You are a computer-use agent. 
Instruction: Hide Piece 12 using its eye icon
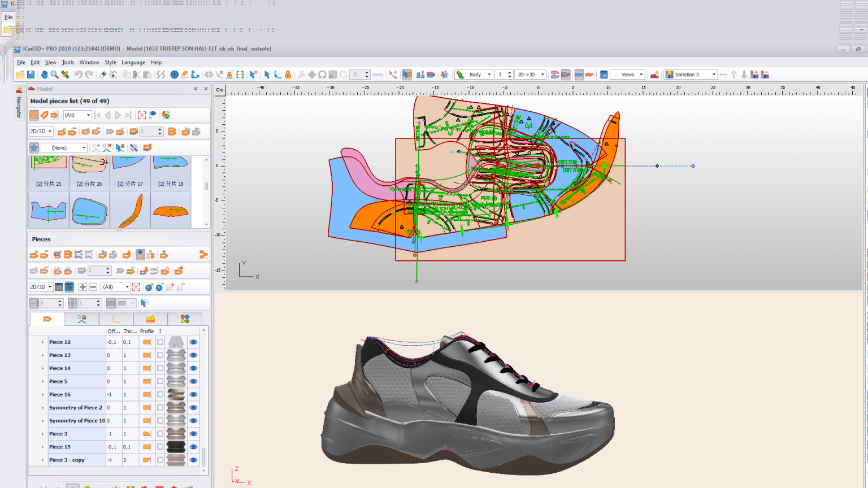[x=193, y=342]
